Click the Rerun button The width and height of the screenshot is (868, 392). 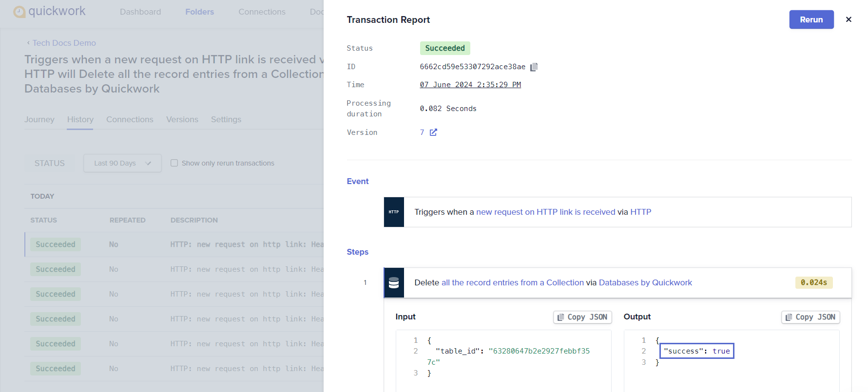(x=811, y=19)
